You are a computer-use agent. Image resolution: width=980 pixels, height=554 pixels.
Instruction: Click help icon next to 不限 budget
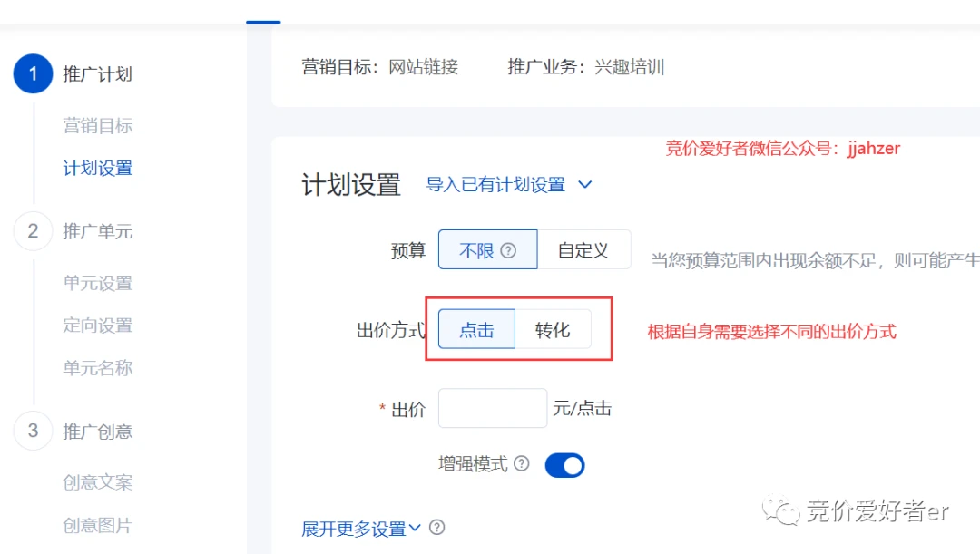click(x=508, y=251)
